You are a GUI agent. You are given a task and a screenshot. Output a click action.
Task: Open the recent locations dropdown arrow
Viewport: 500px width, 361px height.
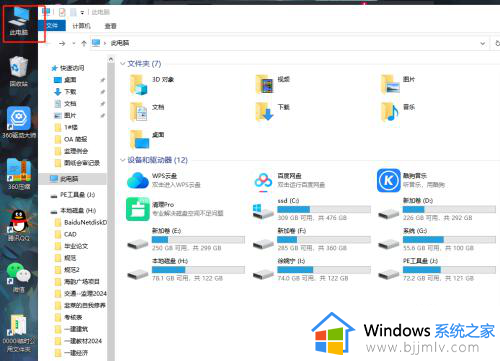pos(74,43)
